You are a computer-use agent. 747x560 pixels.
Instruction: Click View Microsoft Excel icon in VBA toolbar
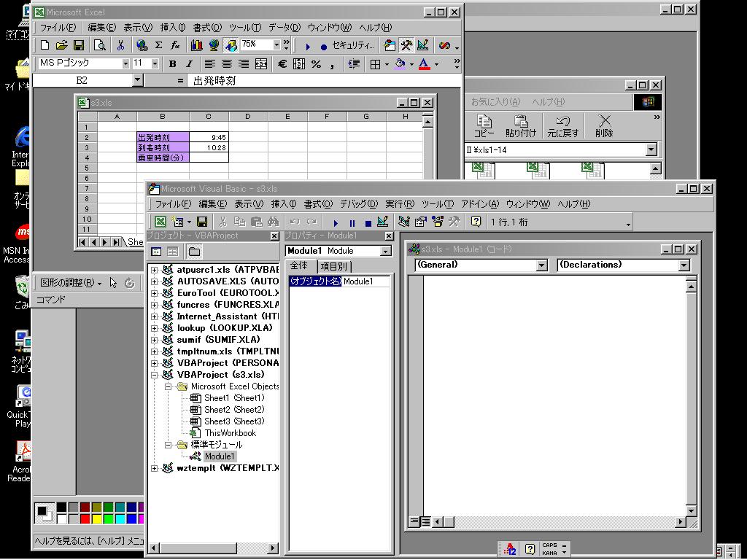click(x=160, y=222)
